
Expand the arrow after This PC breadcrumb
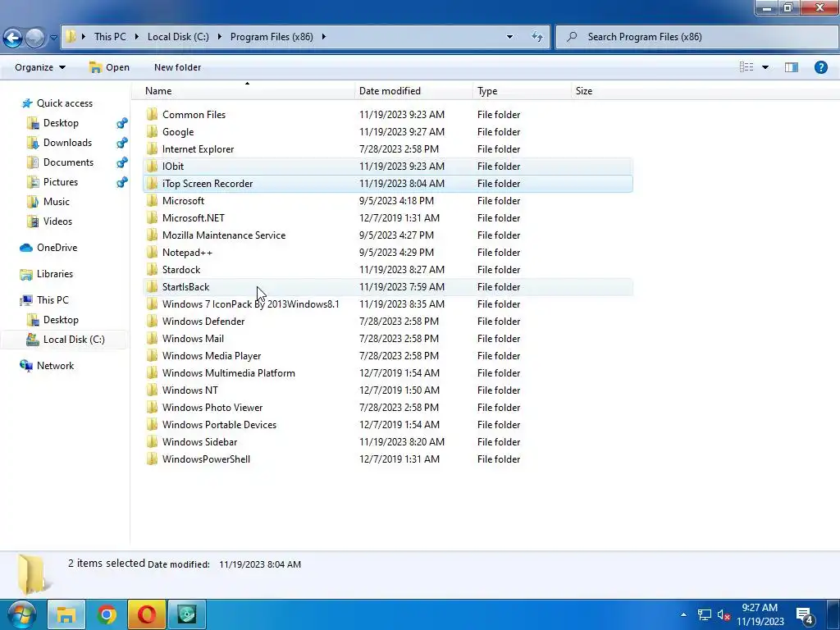(x=137, y=36)
